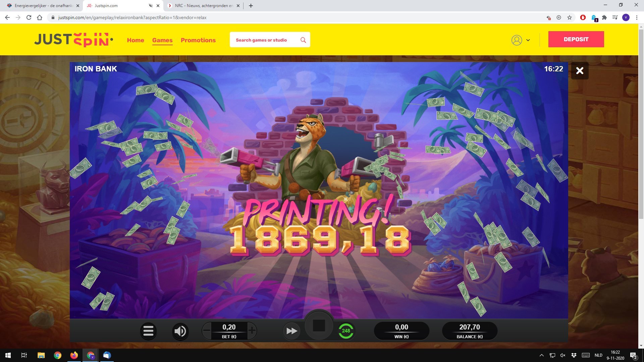Click the BALANCE value 207,70

(x=470, y=327)
